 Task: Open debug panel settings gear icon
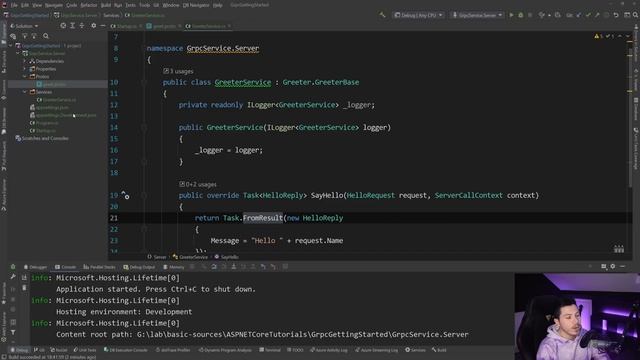pos(613,266)
